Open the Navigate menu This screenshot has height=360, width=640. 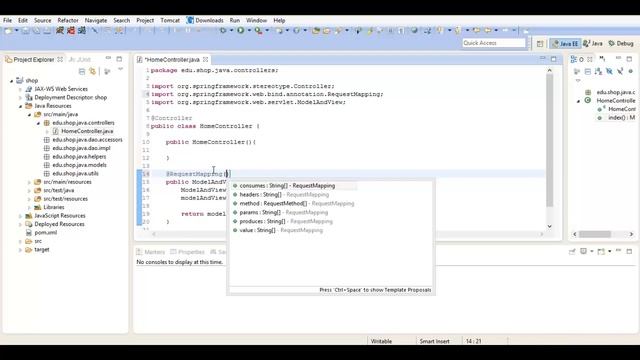point(96,20)
